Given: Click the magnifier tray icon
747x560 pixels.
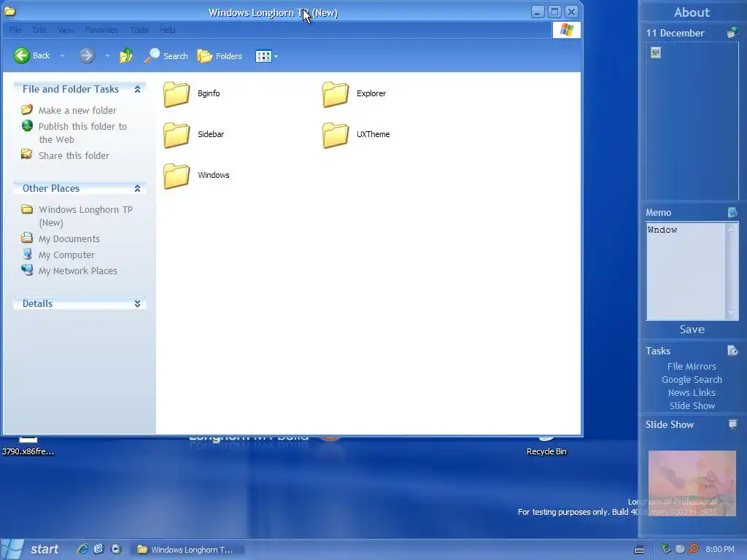Looking at the screenshot, I should 694,549.
